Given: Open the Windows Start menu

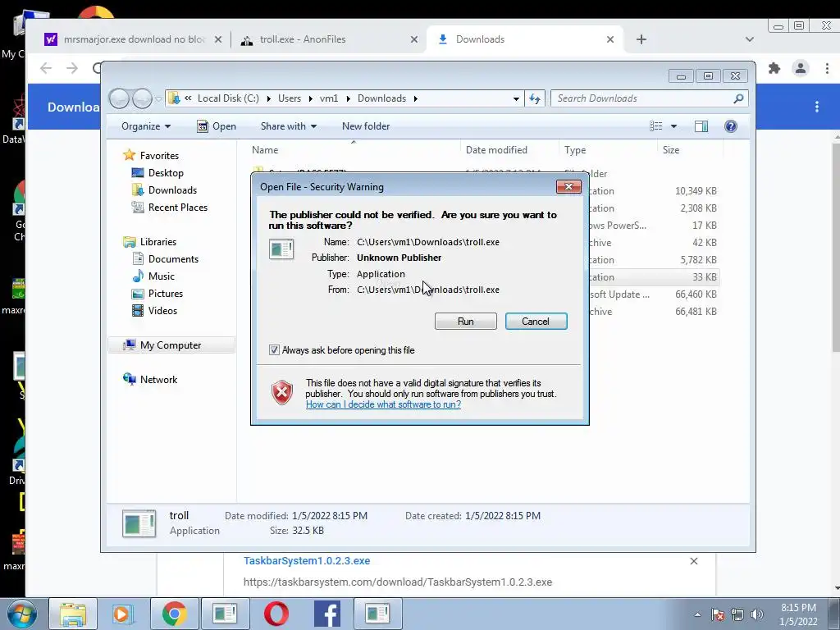Looking at the screenshot, I should point(22,614).
